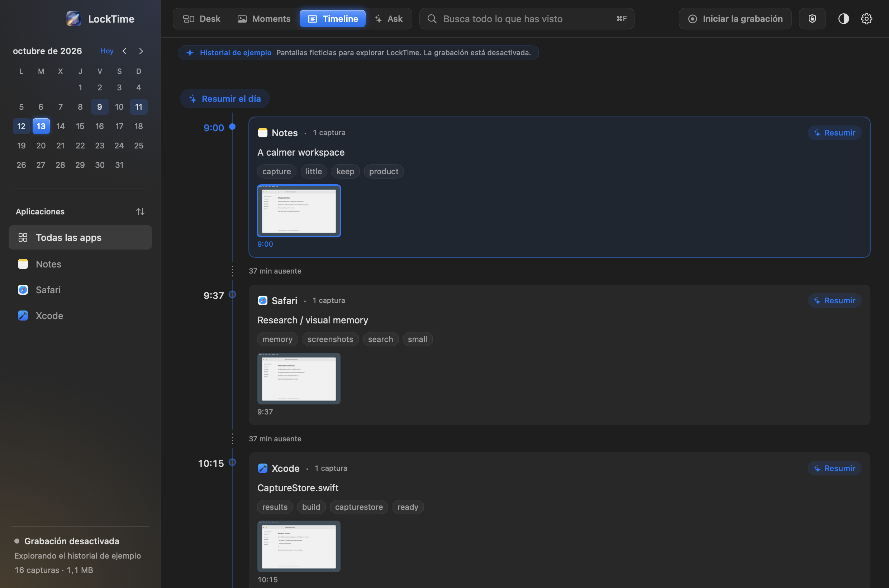Open the Ask tab
Viewport: 889px width, 588px height.
(x=389, y=19)
